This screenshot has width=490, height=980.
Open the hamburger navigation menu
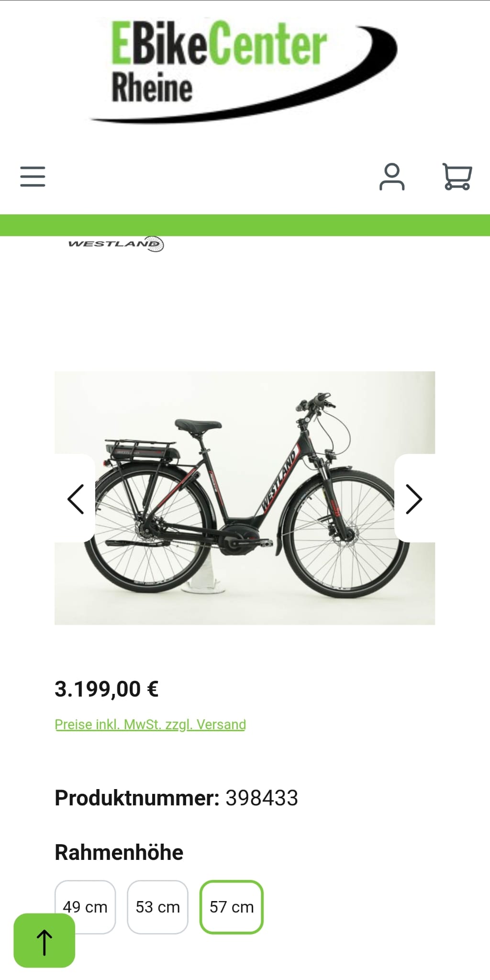click(33, 177)
